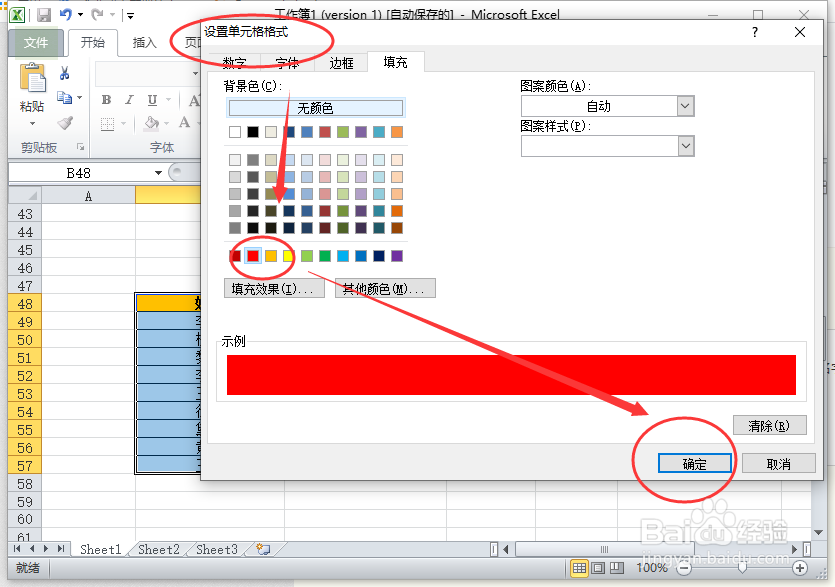The image size is (835, 587).
Task: Cut selection with the scissors icon
Action: (x=64, y=73)
